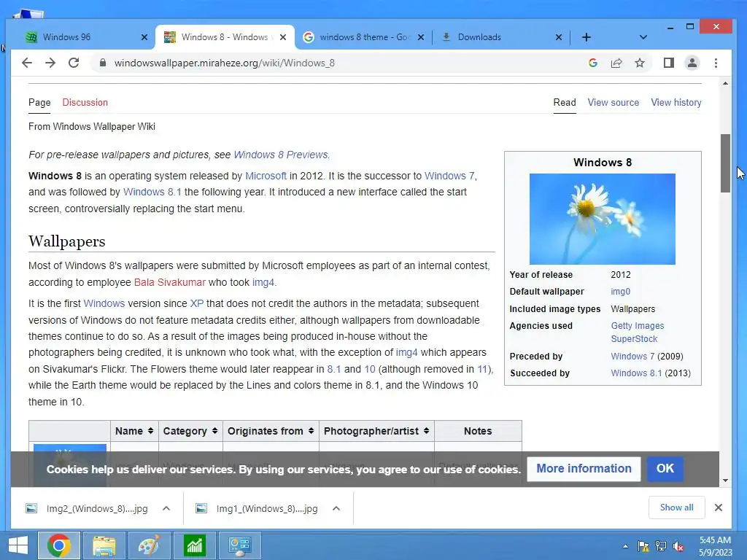
Task: Close the Downloads tab
Action: tap(559, 37)
